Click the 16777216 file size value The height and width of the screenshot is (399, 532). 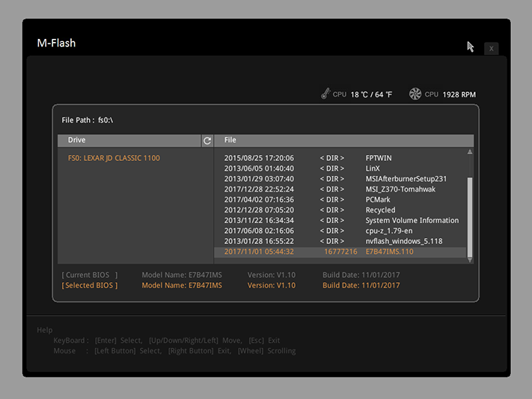tap(340, 252)
